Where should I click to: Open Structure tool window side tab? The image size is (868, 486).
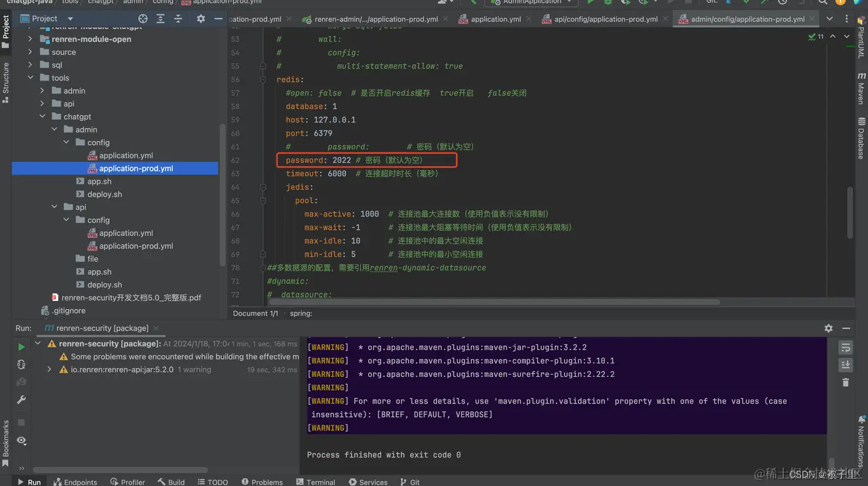pyautogui.click(x=6, y=83)
